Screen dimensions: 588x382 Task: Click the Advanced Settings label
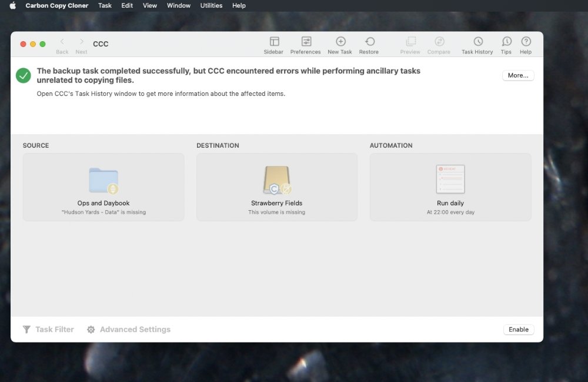pos(135,330)
